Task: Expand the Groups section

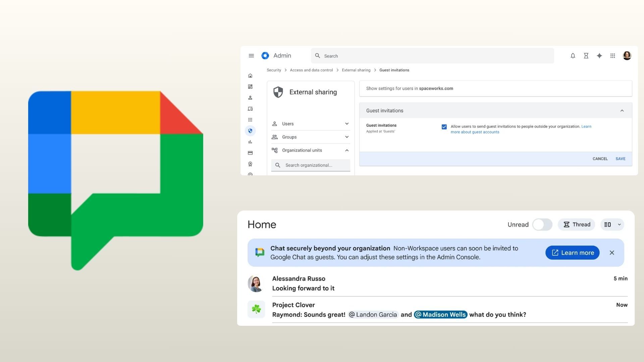Action: [311, 137]
